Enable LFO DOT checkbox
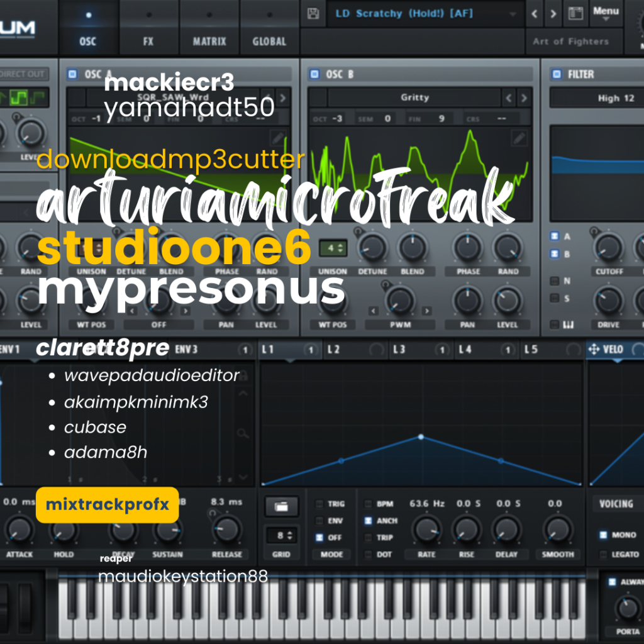This screenshot has height=644, width=644. coord(369,555)
